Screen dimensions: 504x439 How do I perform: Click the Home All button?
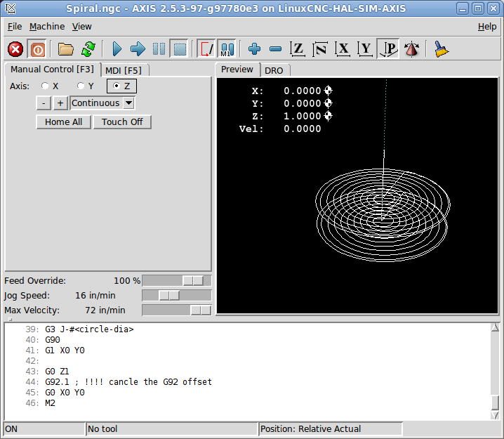[x=64, y=122]
